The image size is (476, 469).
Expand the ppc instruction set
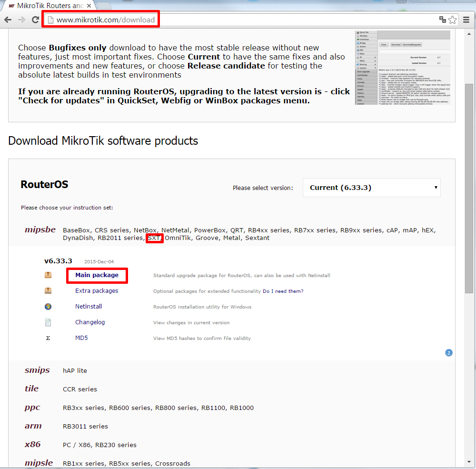(32, 408)
